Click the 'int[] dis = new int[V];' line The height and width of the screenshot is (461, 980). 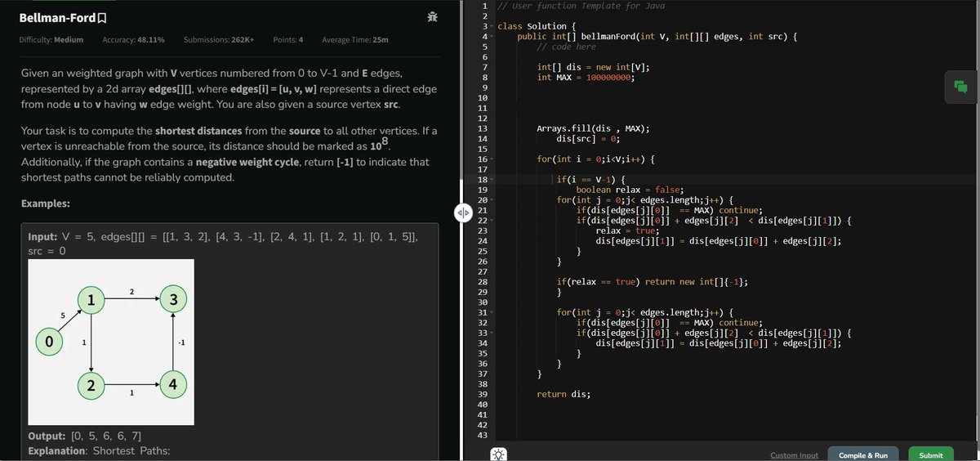594,67
